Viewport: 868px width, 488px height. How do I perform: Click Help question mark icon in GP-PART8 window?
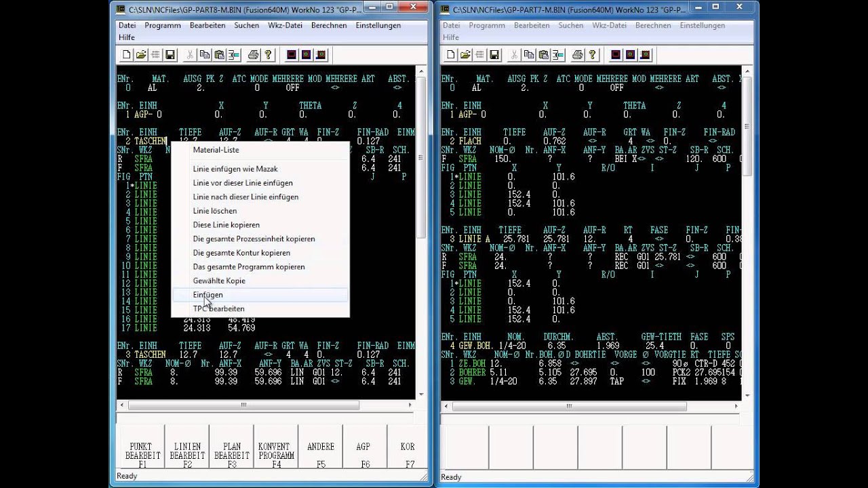268,55
